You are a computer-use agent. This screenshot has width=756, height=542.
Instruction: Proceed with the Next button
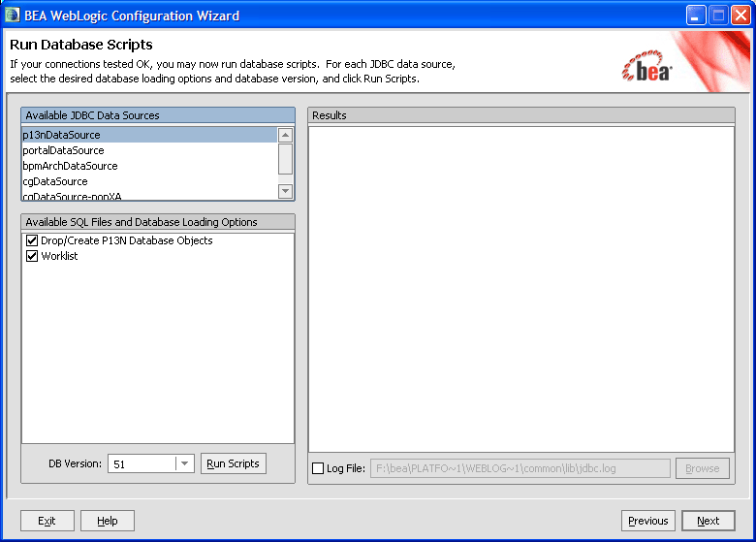(709, 521)
